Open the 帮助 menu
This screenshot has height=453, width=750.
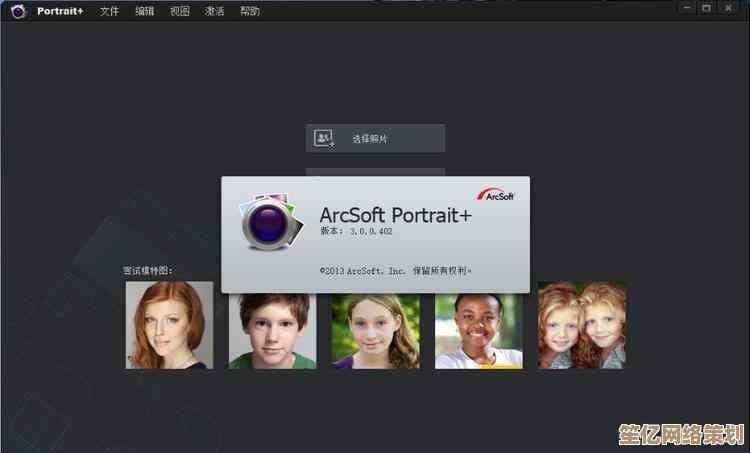[250, 12]
